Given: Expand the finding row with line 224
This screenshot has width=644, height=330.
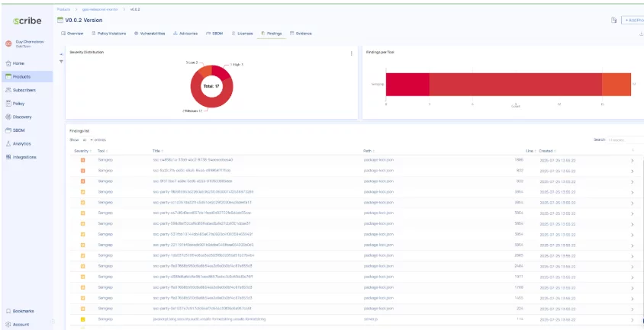Looking at the screenshot, I should click(632, 309).
